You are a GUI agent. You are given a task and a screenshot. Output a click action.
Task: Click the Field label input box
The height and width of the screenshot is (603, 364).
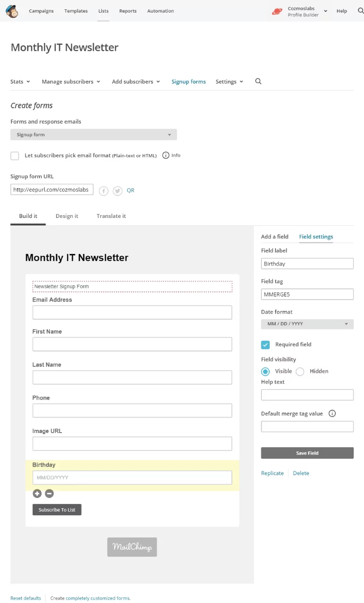(307, 264)
